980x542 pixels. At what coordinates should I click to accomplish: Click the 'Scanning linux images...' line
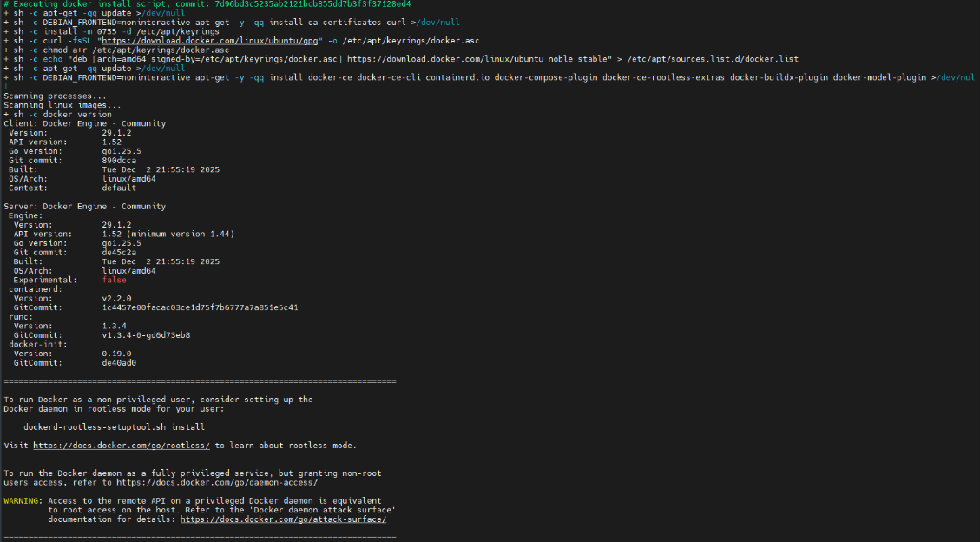pos(62,105)
